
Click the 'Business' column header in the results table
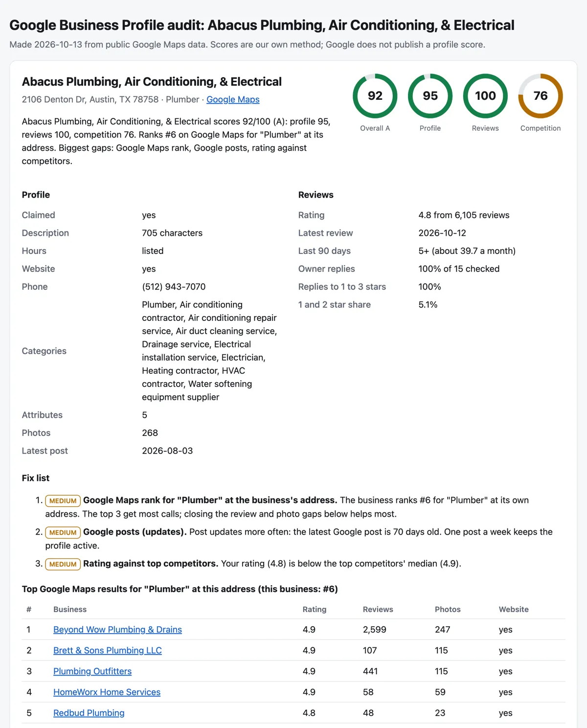pyautogui.click(x=70, y=610)
